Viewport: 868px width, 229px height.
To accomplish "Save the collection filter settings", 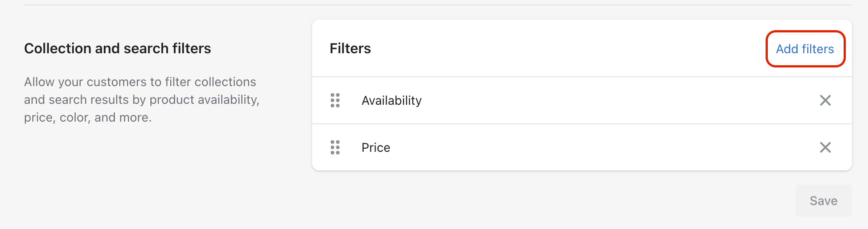I will [x=823, y=201].
